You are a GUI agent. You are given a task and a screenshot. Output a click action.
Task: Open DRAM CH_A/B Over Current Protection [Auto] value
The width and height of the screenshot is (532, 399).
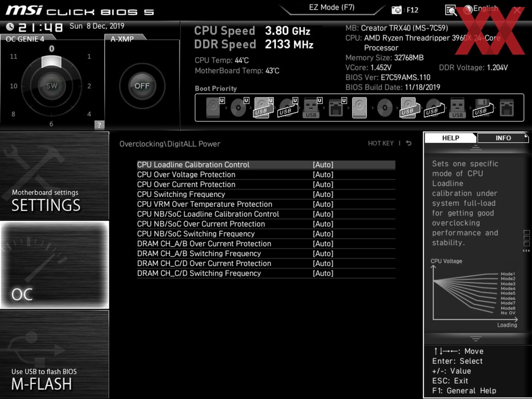pyautogui.click(x=323, y=244)
